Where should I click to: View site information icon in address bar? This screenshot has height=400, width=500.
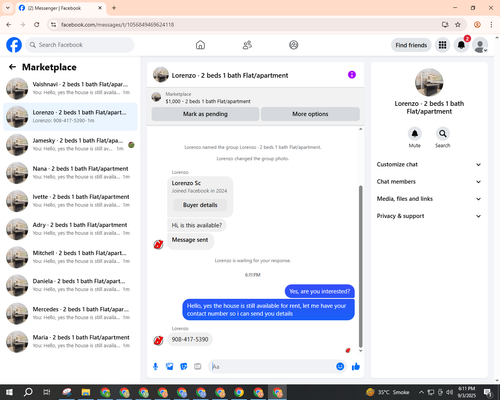(x=53, y=25)
